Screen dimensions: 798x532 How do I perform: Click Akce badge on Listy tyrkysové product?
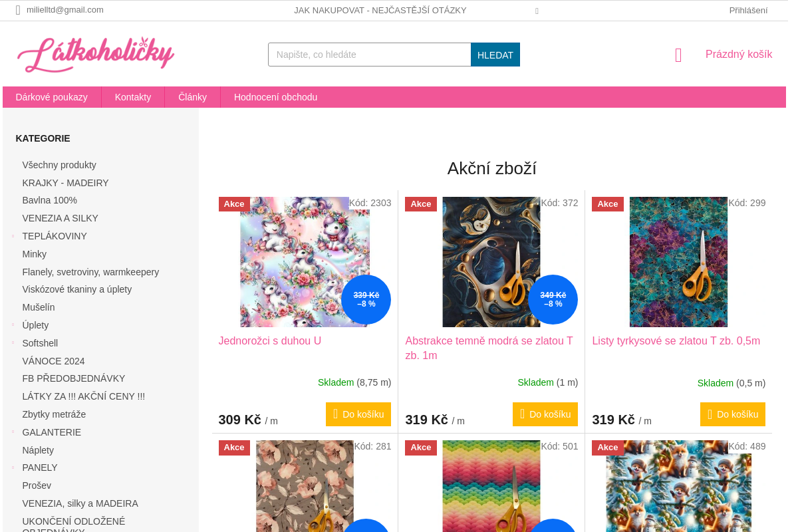[x=608, y=204]
